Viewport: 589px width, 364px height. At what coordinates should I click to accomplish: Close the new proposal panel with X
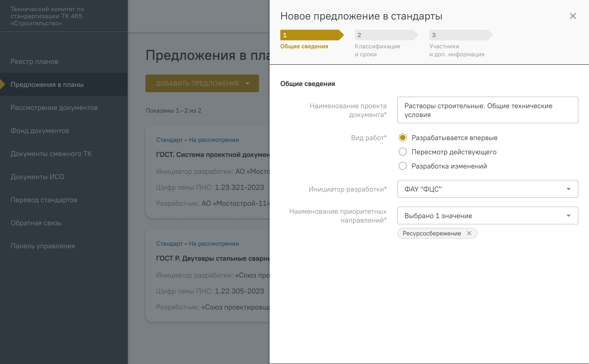(573, 16)
